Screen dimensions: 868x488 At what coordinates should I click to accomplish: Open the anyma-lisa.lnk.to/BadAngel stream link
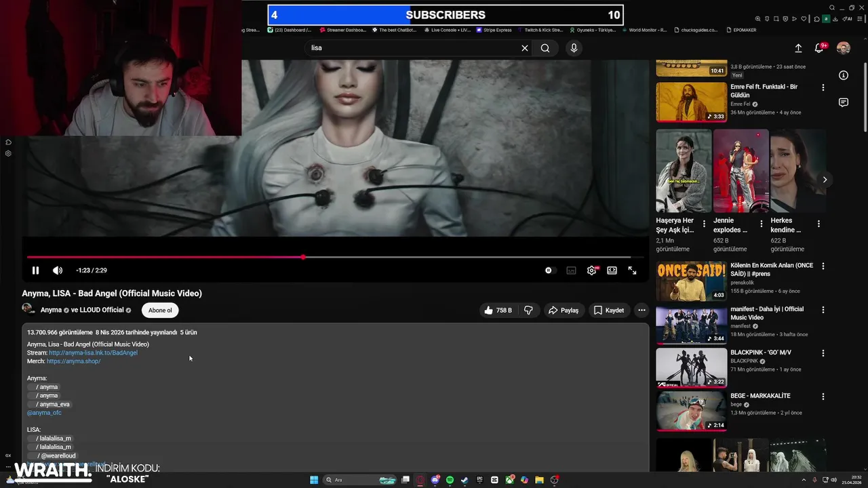click(93, 353)
